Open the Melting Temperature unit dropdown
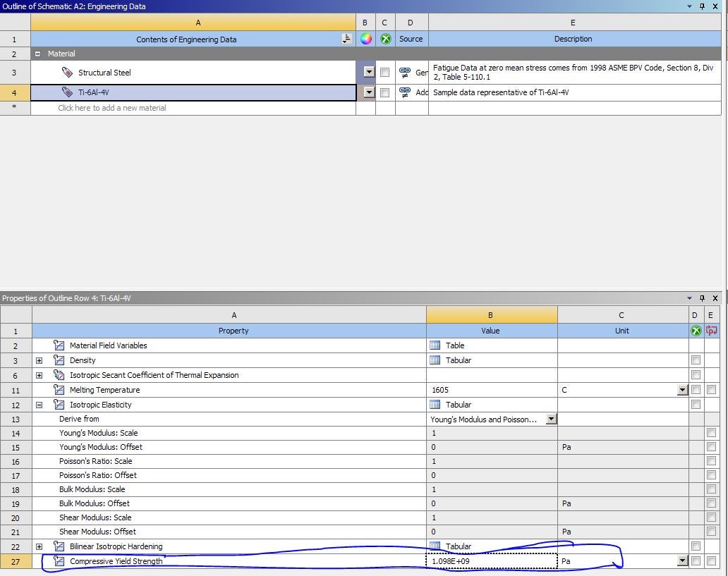The image size is (728, 576). [682, 390]
